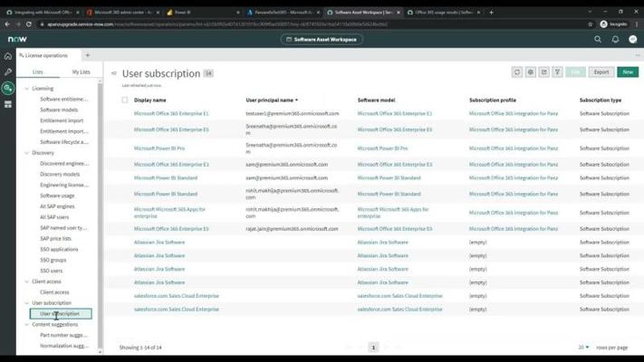Go back in browser

coord(7,24)
